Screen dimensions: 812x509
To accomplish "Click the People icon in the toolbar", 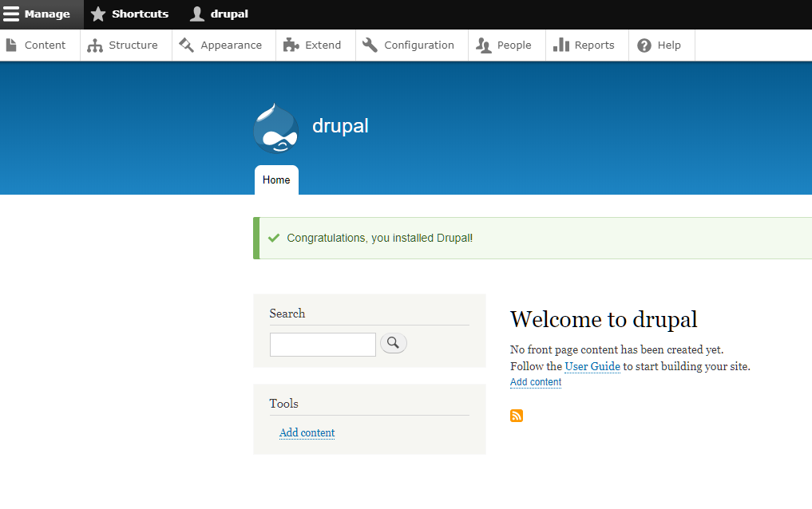I will [485, 45].
